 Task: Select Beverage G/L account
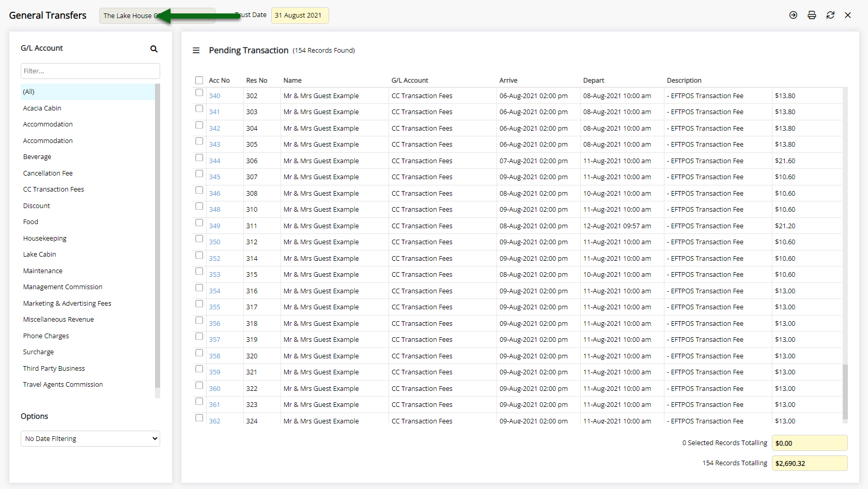(37, 157)
